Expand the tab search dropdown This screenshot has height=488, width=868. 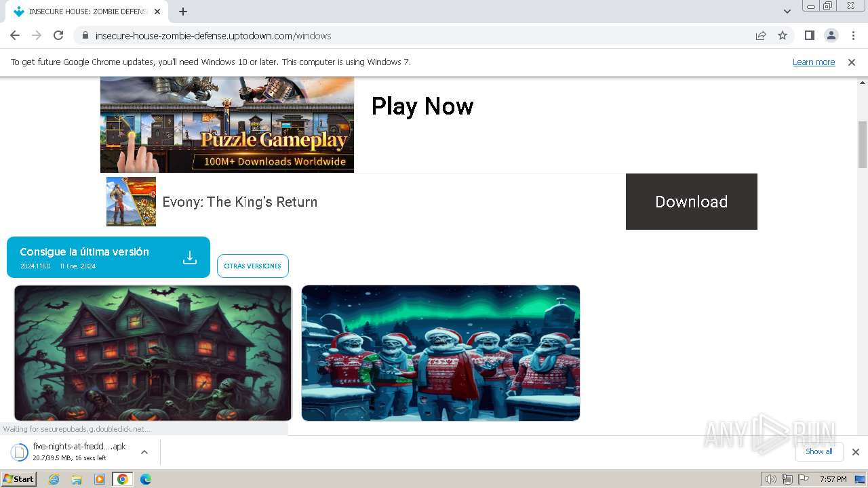point(787,12)
